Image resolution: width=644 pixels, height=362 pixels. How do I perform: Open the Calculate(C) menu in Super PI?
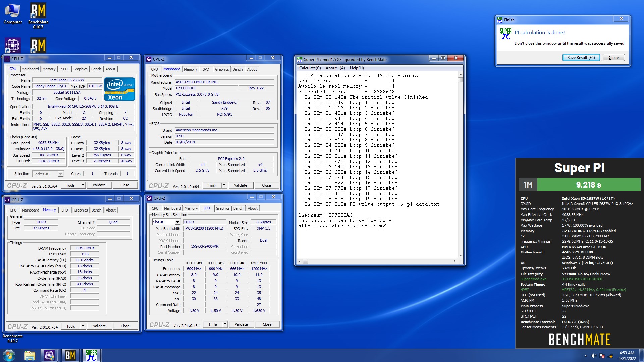[x=310, y=68]
